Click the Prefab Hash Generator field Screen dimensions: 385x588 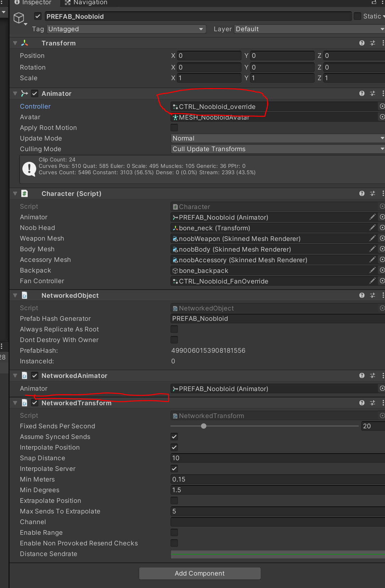(278, 318)
